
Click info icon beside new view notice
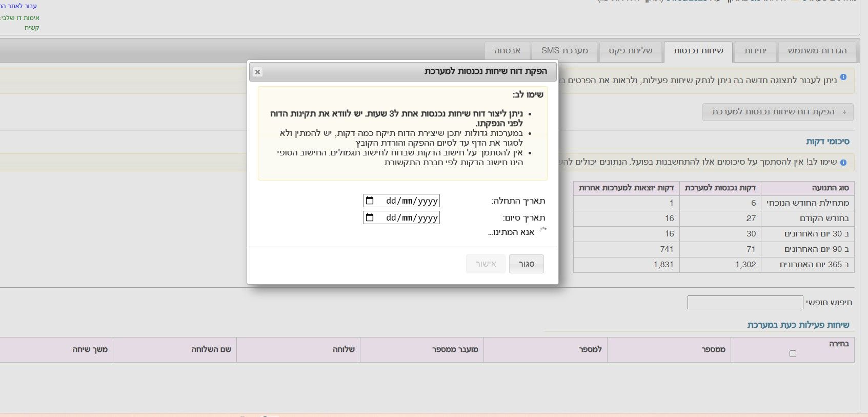pyautogui.click(x=843, y=77)
